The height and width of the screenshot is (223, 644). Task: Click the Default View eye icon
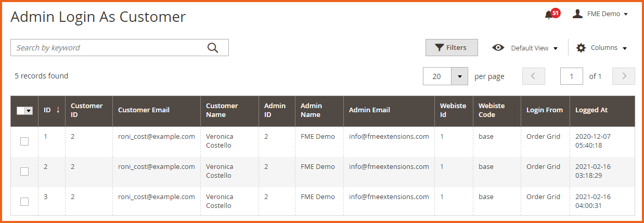click(x=498, y=48)
